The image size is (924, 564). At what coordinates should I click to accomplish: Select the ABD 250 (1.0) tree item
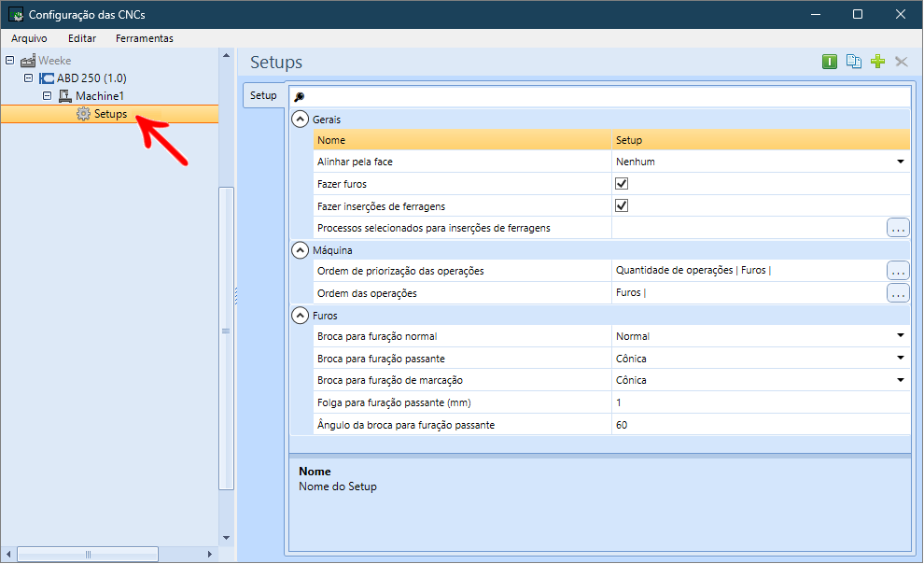(x=91, y=78)
